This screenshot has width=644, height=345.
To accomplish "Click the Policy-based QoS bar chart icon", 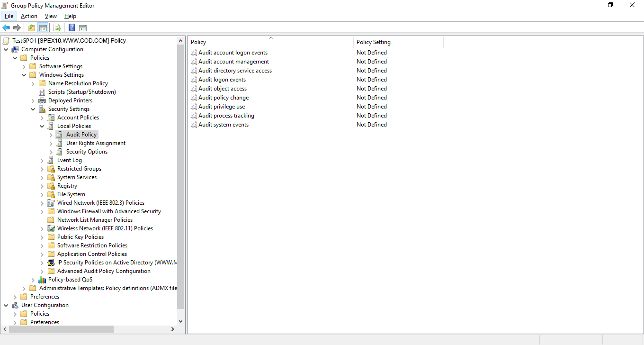I will point(42,280).
